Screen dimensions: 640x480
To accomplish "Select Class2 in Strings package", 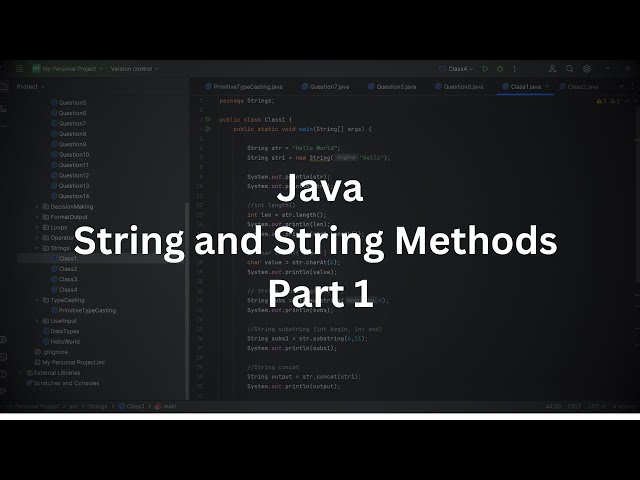I will click(64, 269).
